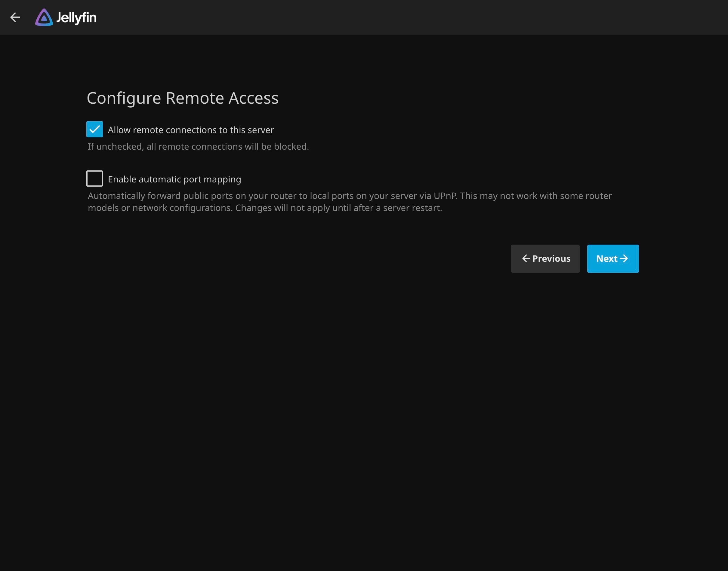728x571 pixels.
Task: Click 'Enable automatic port mapping' label text
Action: 174,179
